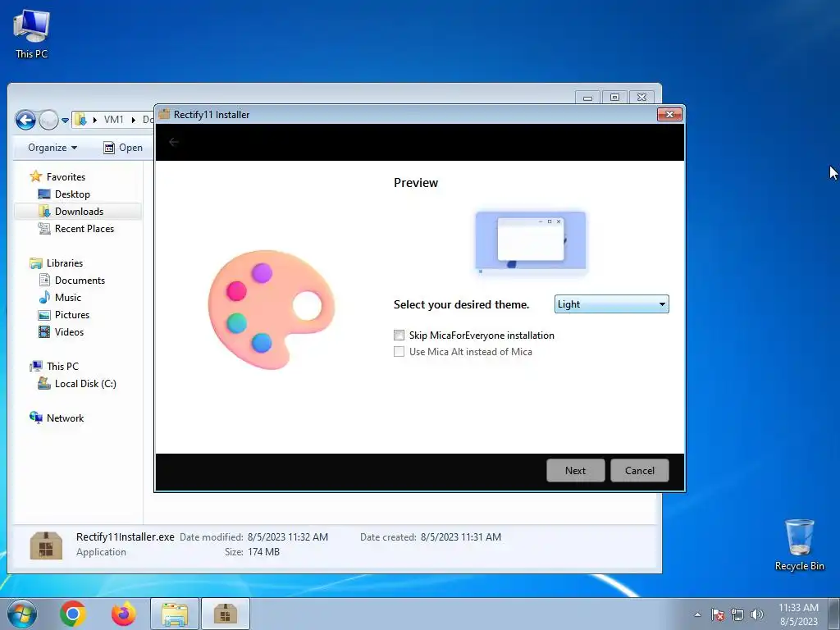Open the Windows Start menu

click(x=21, y=614)
